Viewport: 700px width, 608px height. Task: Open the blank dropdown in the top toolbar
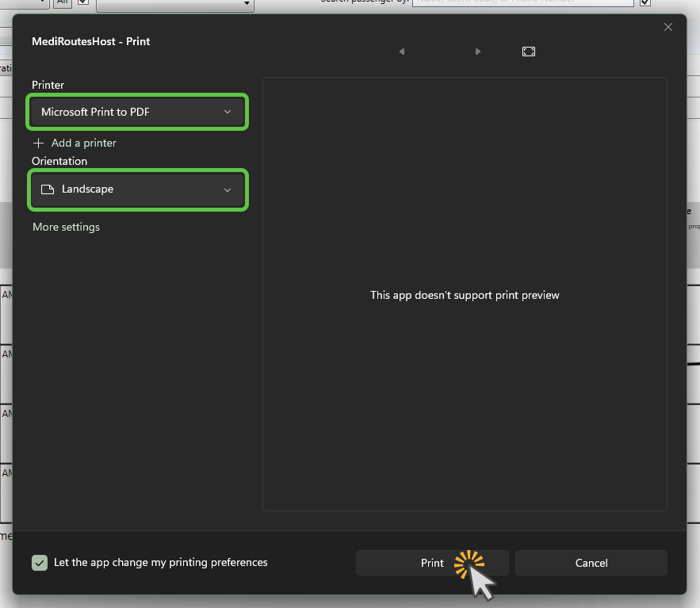(x=175, y=5)
